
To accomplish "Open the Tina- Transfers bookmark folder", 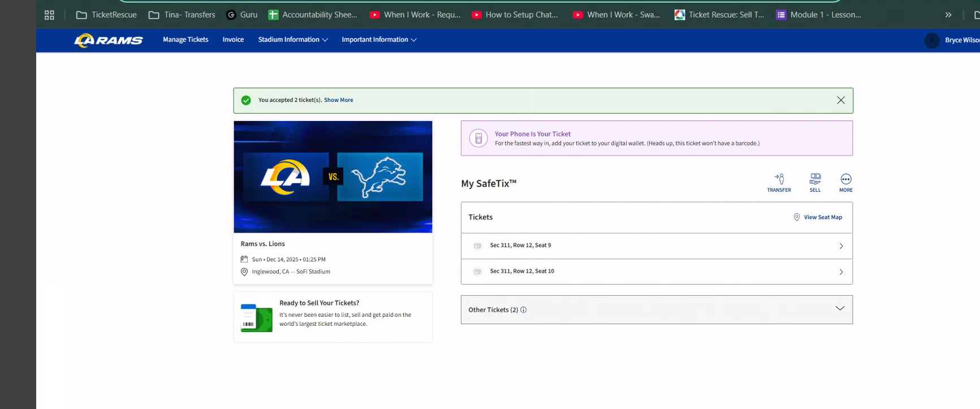I will pyautogui.click(x=182, y=15).
